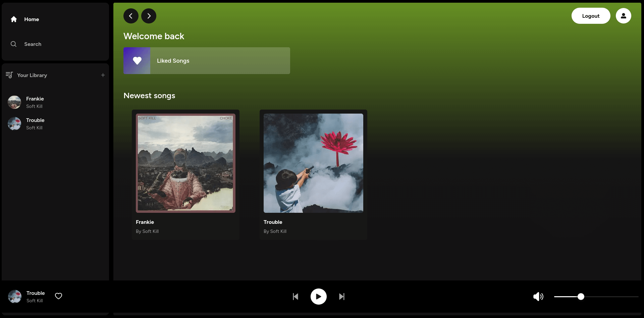Screen dimensions: 644x318
Task: Click the Frankie title in Your Library
Action: pyautogui.click(x=35, y=99)
